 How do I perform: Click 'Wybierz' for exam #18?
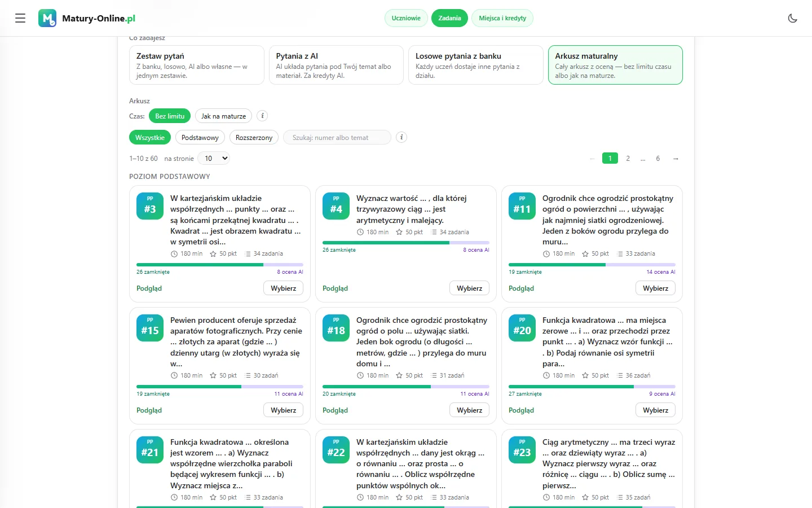coord(469,410)
